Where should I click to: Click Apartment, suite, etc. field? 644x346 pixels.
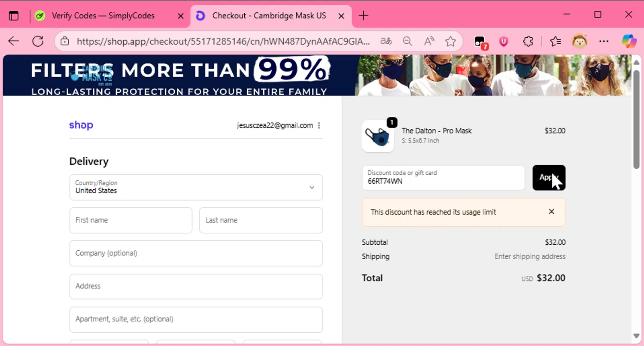(x=196, y=319)
